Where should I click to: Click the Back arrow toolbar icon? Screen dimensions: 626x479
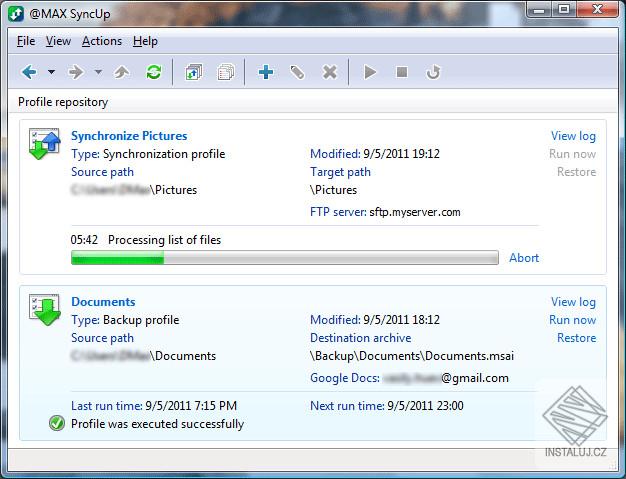(30, 72)
